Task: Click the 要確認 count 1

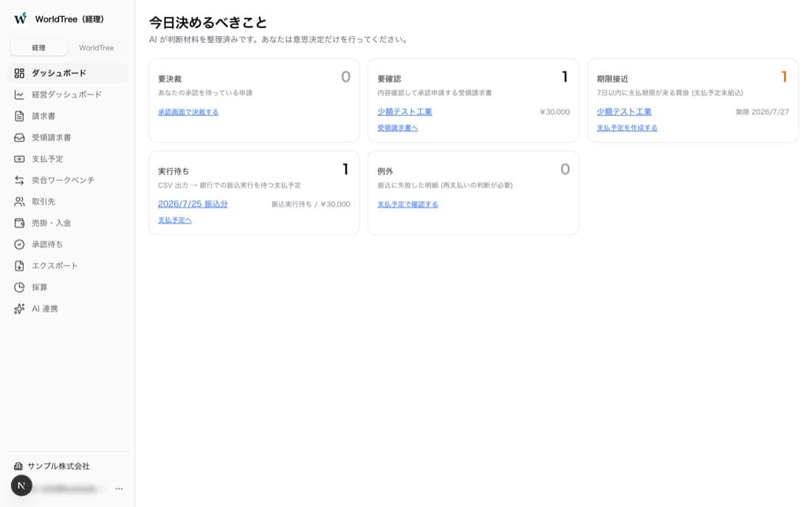Action: (565, 77)
